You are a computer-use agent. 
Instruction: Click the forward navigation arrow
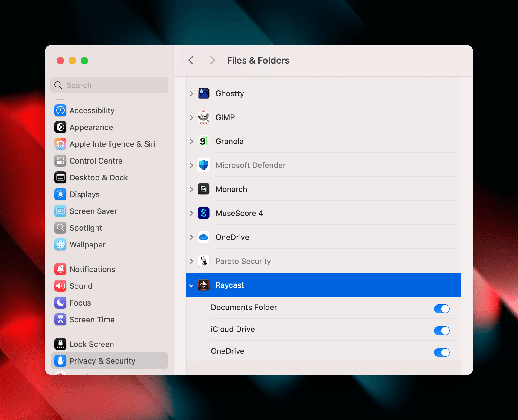tap(212, 60)
